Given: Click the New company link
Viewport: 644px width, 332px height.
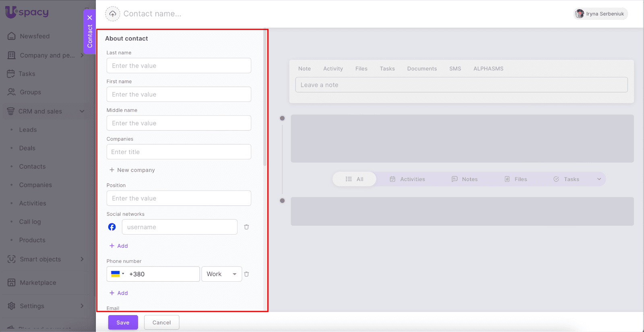Looking at the screenshot, I should (x=132, y=170).
